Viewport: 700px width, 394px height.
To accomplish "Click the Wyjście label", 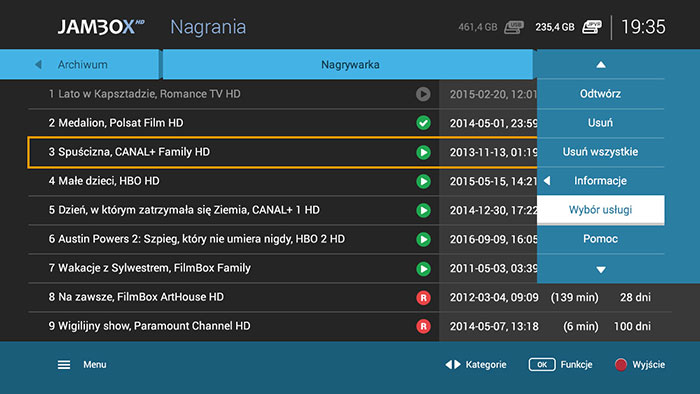I will tap(649, 365).
